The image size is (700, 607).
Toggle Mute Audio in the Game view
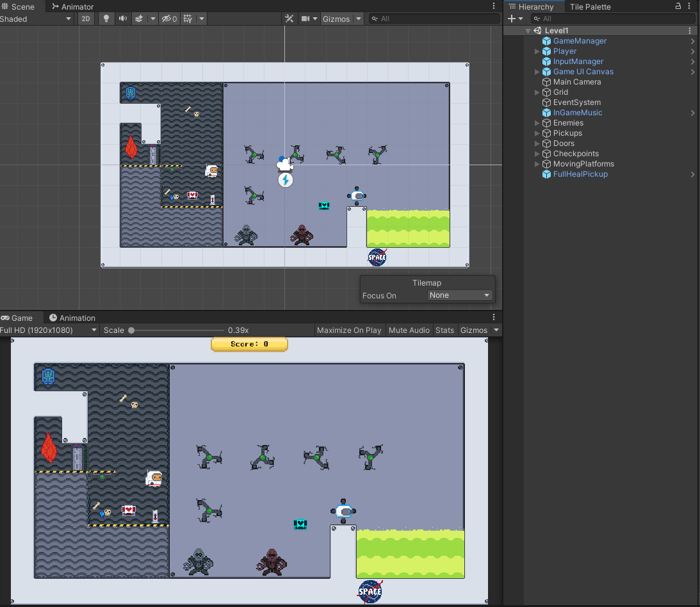(x=409, y=330)
